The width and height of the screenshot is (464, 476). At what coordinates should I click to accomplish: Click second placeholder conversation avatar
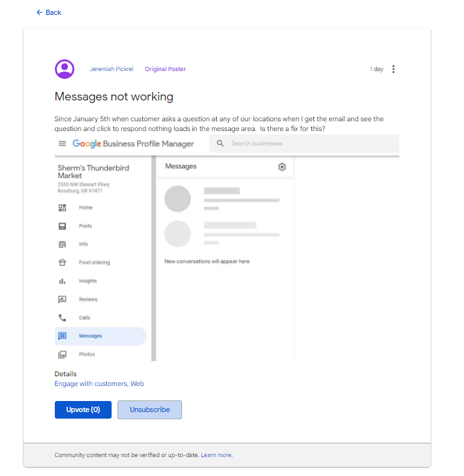178,233
